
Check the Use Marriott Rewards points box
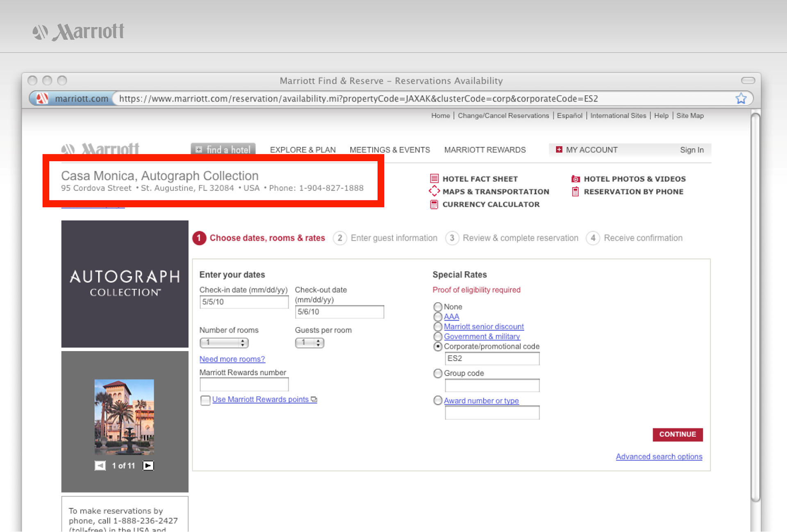click(x=205, y=400)
